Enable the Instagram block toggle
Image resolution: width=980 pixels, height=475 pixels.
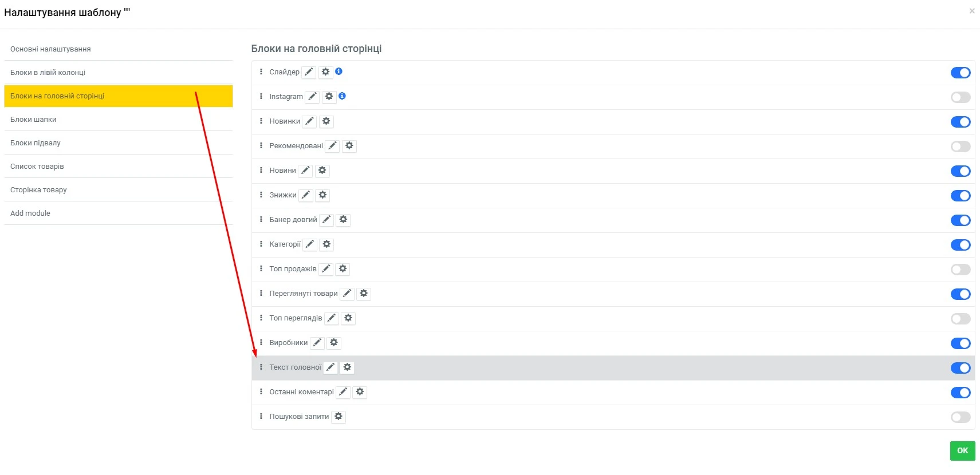[960, 97]
